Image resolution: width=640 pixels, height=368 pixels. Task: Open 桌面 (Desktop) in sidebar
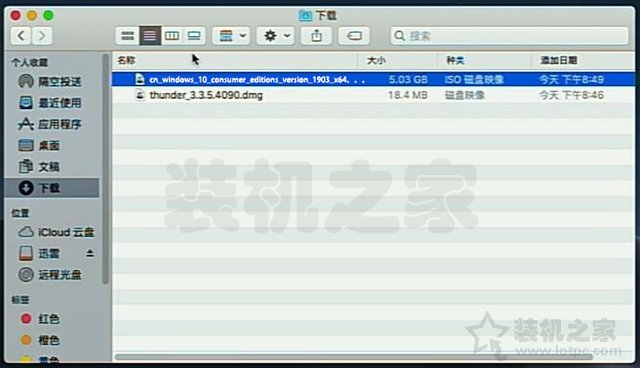tap(51, 145)
